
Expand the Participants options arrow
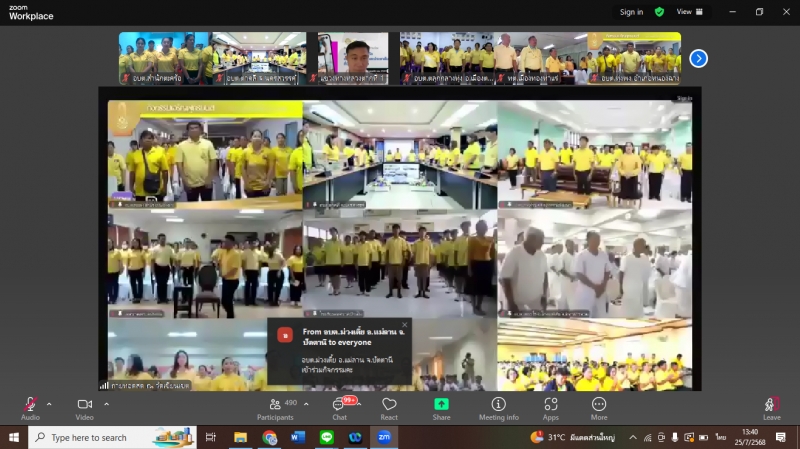pyautogui.click(x=306, y=404)
